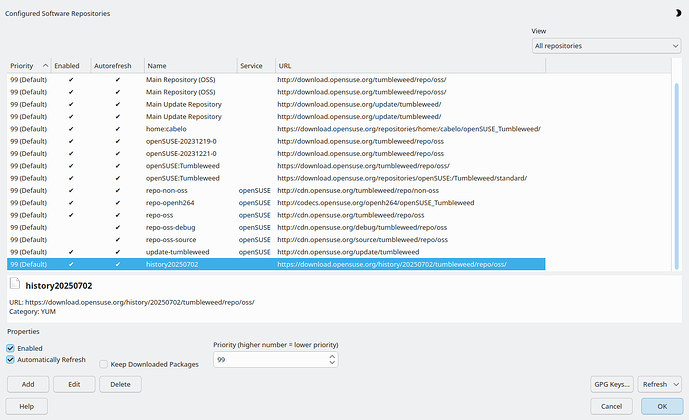Toggle the Enabled checkbox
Screen dimensions: 689x420
(11, 348)
